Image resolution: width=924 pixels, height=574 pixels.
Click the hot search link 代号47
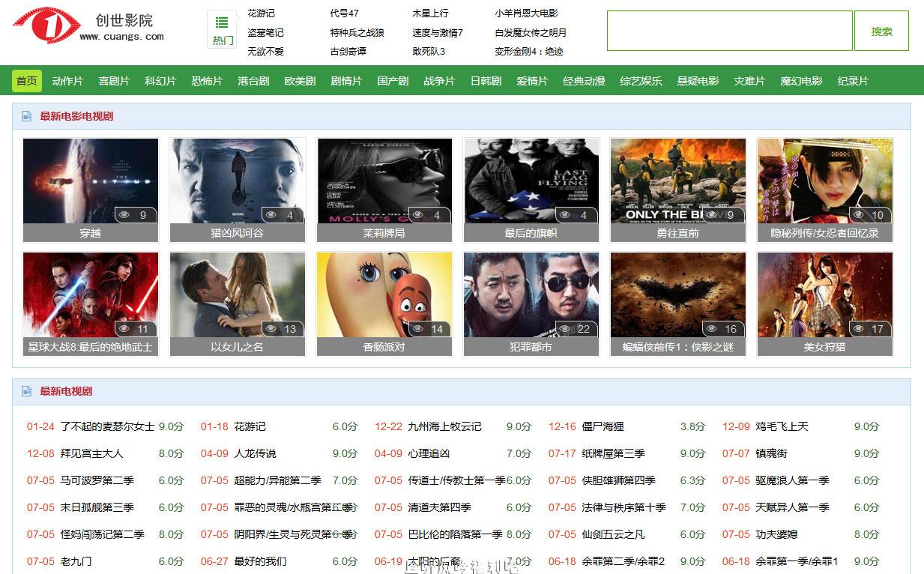coord(344,13)
